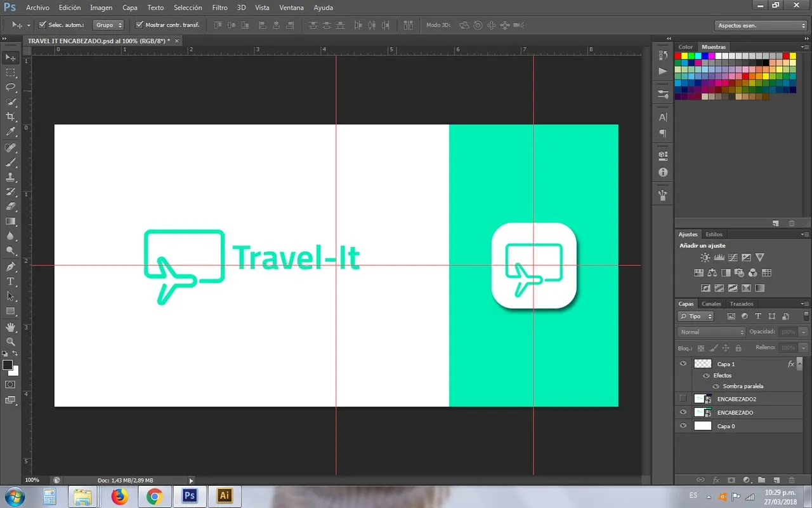Select the Quick Selection tool
Viewport: 812px width, 508px height.
pyautogui.click(x=10, y=102)
